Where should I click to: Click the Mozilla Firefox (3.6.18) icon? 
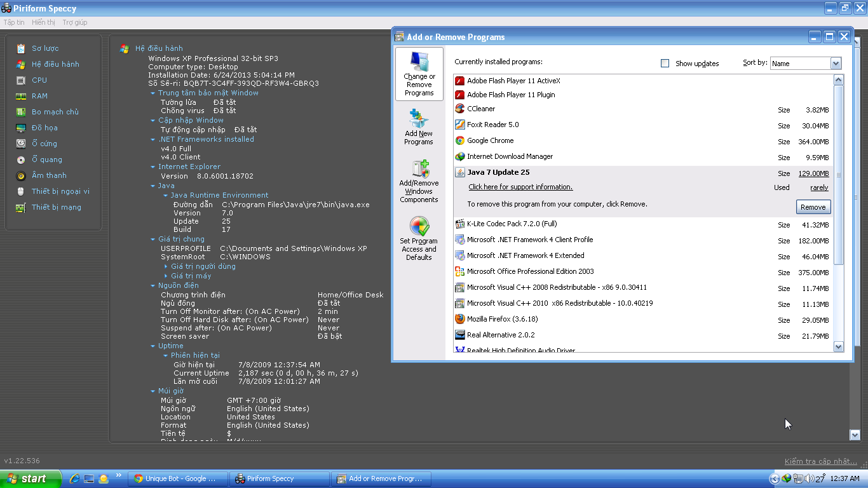[460, 319]
